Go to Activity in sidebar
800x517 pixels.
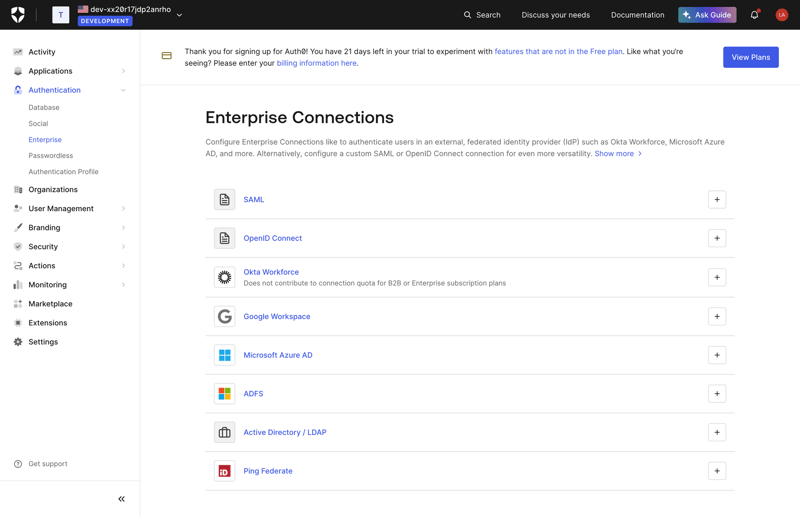[x=42, y=52]
